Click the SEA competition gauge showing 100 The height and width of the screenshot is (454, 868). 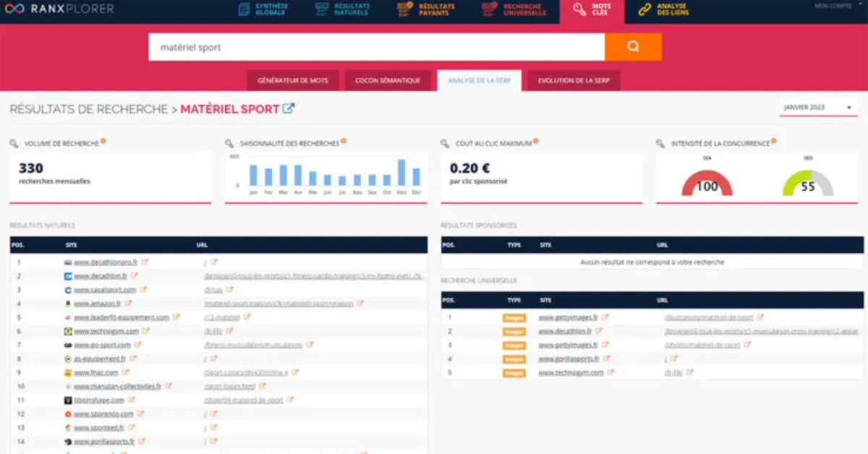pyautogui.click(x=707, y=181)
